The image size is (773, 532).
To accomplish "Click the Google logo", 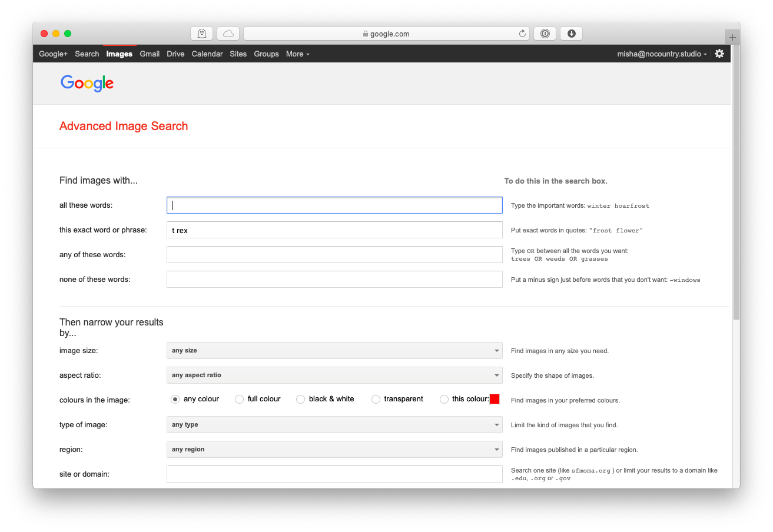I will pos(87,83).
